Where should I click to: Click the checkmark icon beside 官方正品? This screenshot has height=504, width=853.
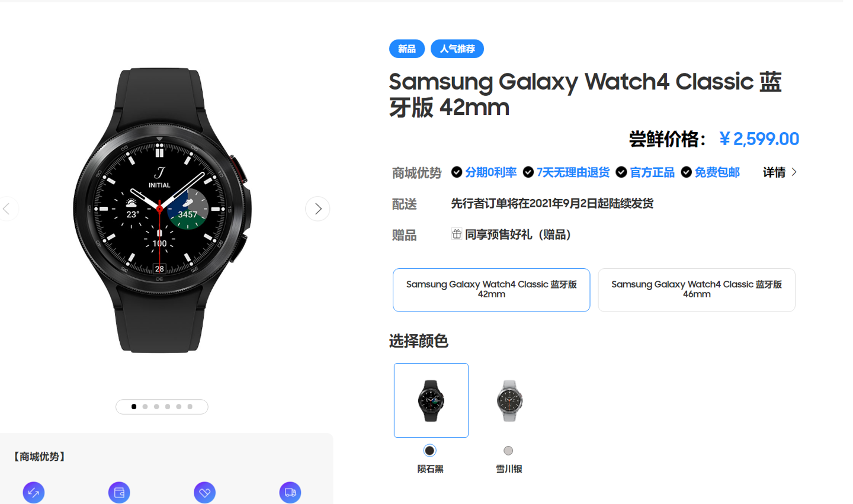coord(621,172)
